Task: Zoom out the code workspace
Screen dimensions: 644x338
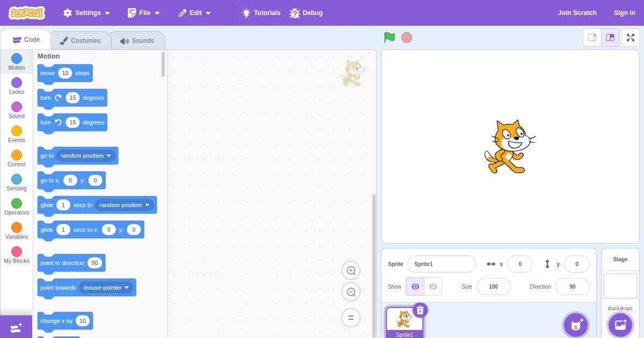Action: pyautogui.click(x=351, y=292)
